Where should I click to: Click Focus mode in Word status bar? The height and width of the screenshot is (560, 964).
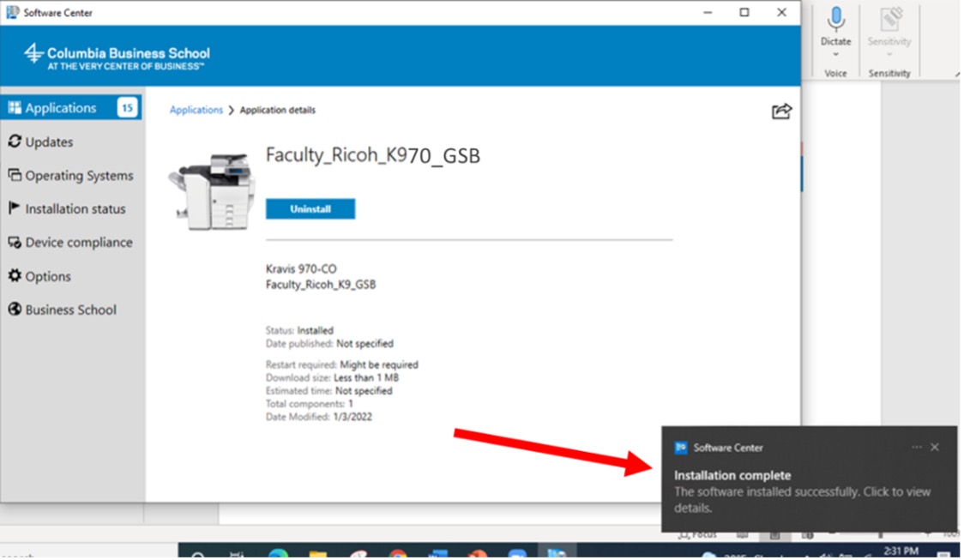pos(697,535)
